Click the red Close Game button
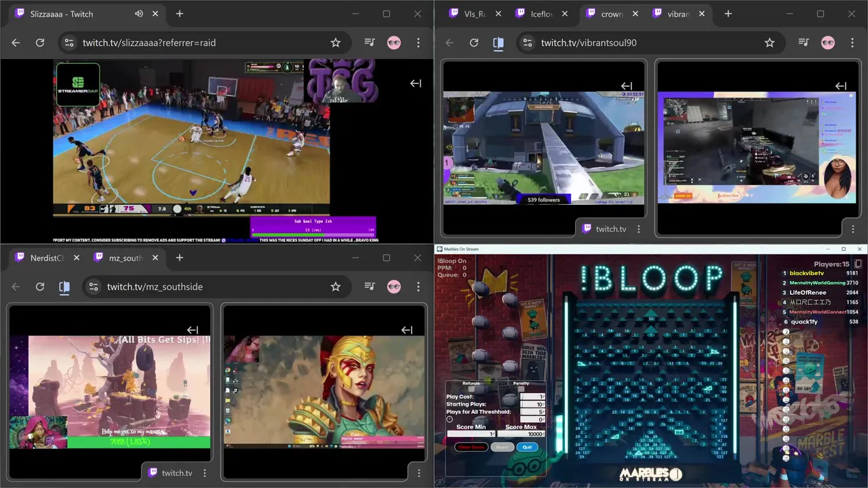 pyautogui.click(x=471, y=447)
